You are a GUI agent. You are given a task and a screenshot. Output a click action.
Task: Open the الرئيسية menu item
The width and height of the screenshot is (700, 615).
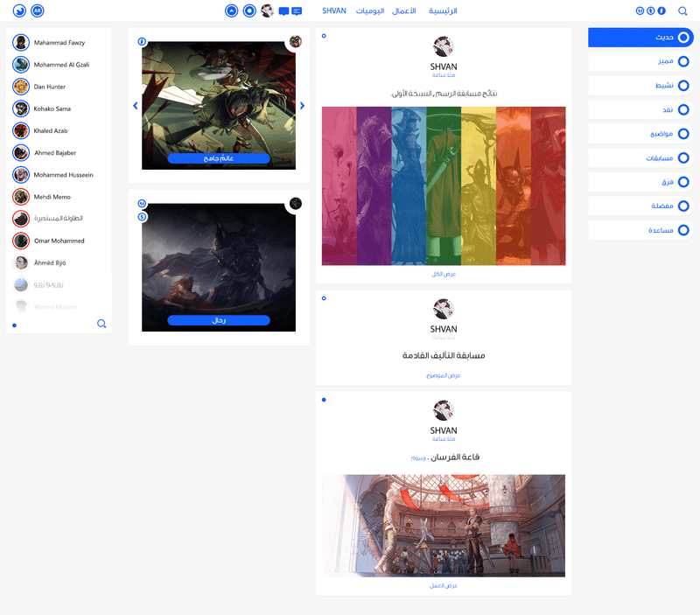(443, 11)
